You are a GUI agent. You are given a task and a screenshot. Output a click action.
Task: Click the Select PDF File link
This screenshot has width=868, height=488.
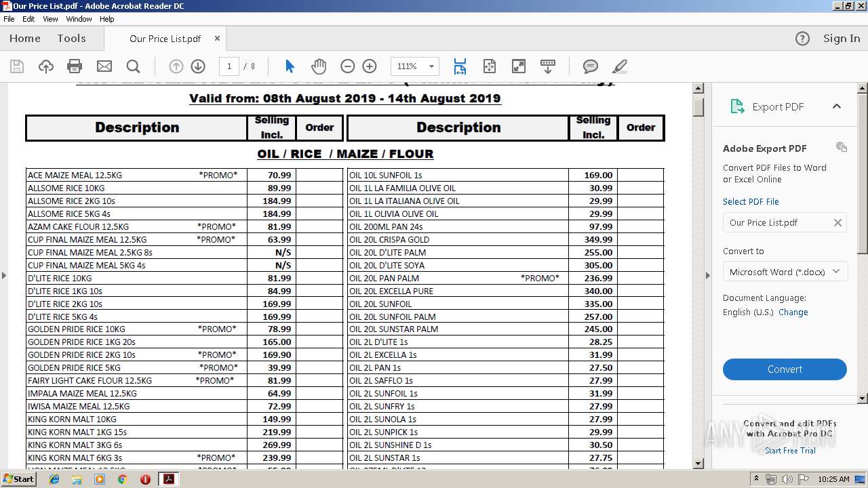(x=751, y=201)
